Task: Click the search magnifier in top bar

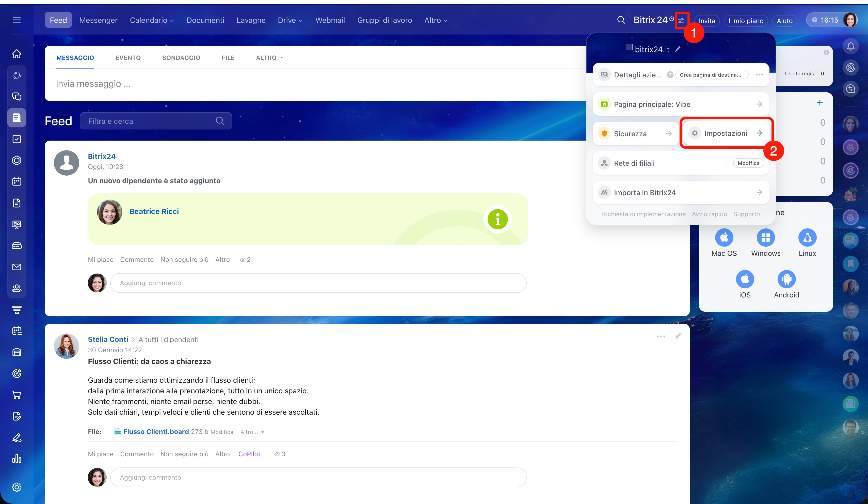Action: (621, 20)
